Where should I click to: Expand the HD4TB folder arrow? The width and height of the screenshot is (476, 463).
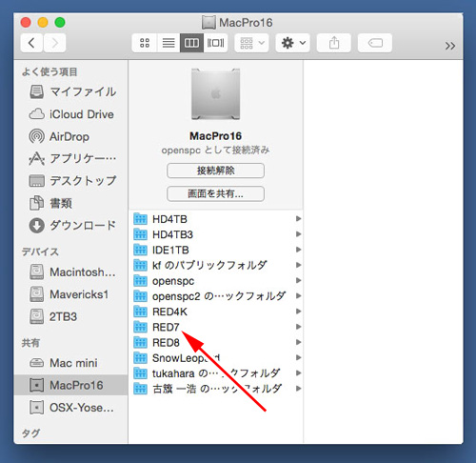[298, 218]
